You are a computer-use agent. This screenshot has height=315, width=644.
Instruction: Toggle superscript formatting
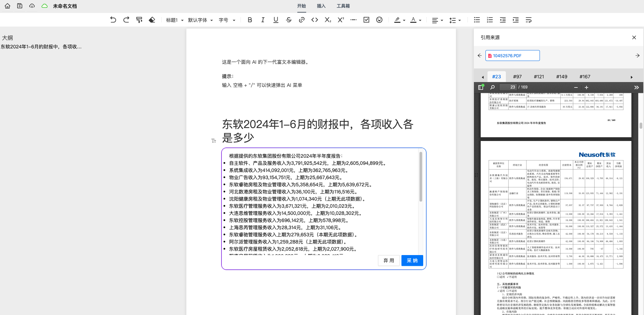click(x=341, y=20)
